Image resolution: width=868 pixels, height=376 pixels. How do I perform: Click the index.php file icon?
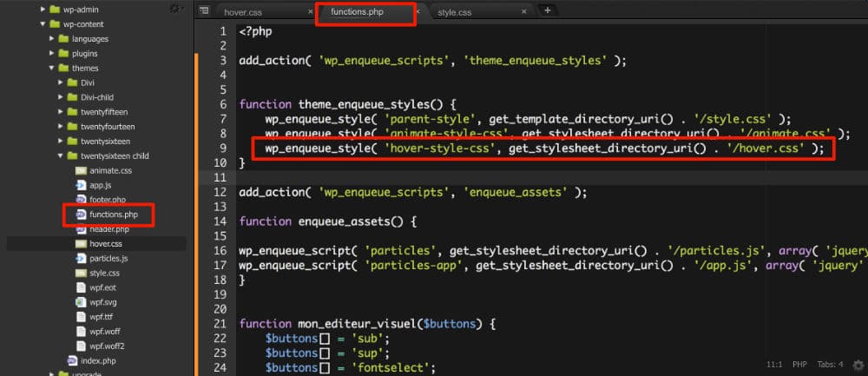[72, 360]
